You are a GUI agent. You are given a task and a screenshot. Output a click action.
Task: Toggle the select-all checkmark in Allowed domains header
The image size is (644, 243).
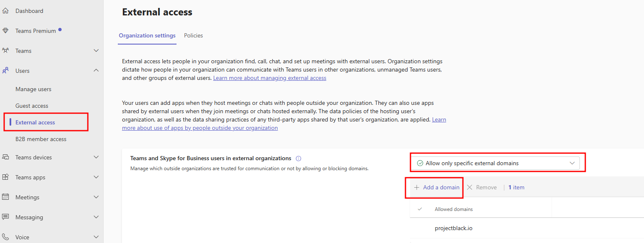420,209
